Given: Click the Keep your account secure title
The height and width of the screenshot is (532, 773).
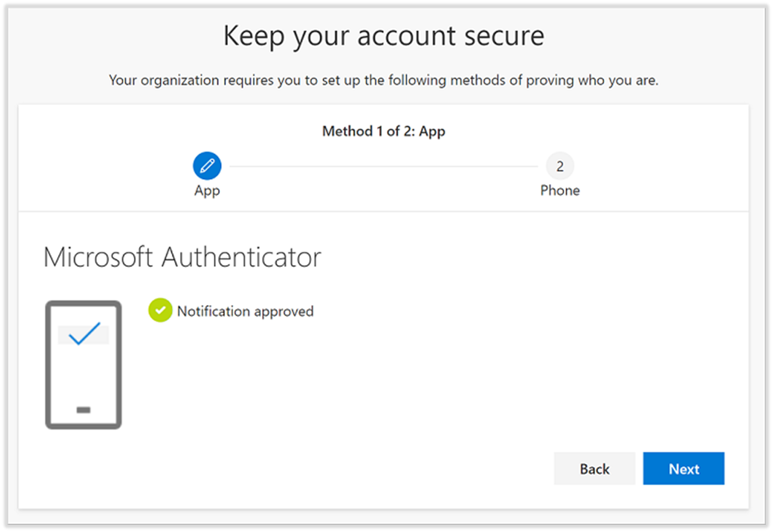Looking at the screenshot, I should [x=384, y=35].
